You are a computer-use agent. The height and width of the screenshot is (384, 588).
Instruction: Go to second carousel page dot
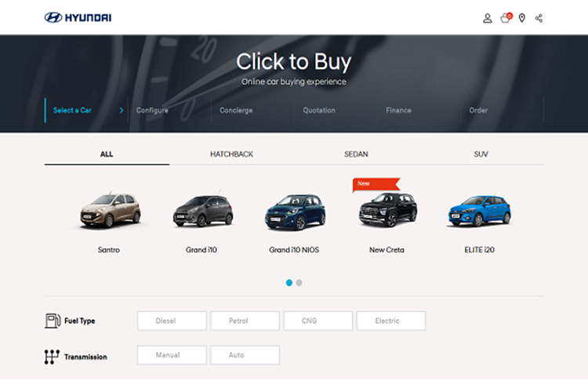299,283
